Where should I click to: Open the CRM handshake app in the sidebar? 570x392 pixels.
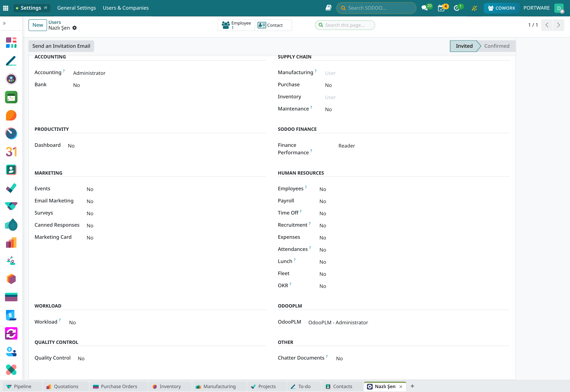pyautogui.click(x=11, y=206)
